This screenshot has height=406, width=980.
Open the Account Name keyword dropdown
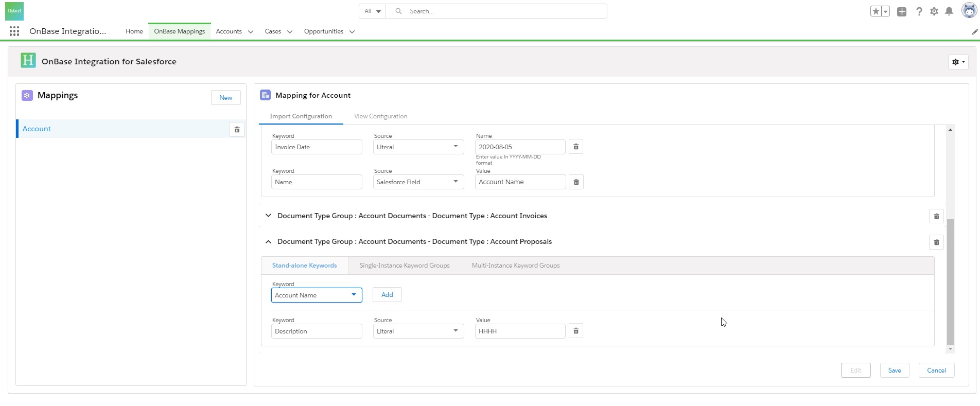point(317,295)
